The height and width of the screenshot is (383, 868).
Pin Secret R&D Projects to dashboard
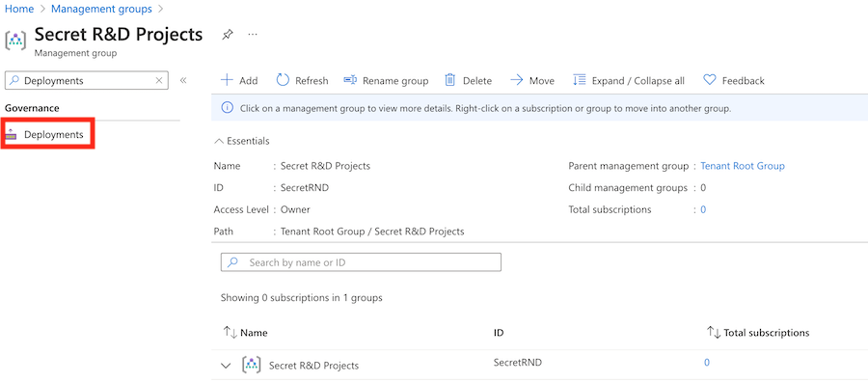(x=227, y=35)
